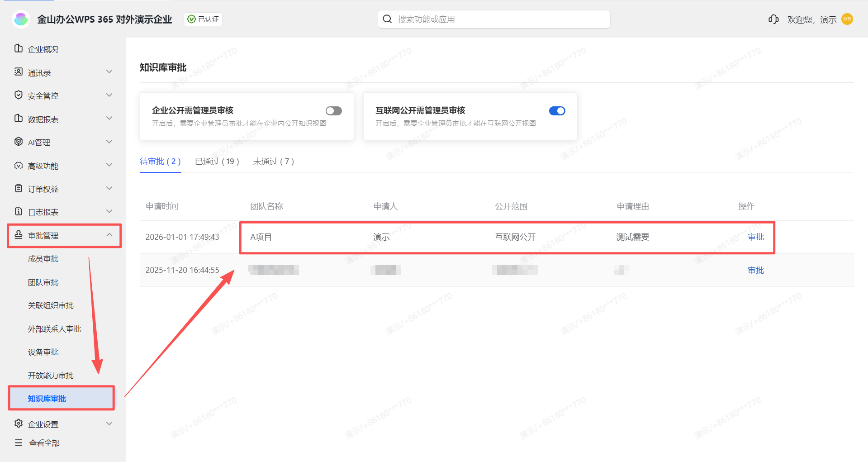Viewport: 868px width, 462px height.
Task: Click the 知识库审批 page heading
Action: click(x=163, y=67)
